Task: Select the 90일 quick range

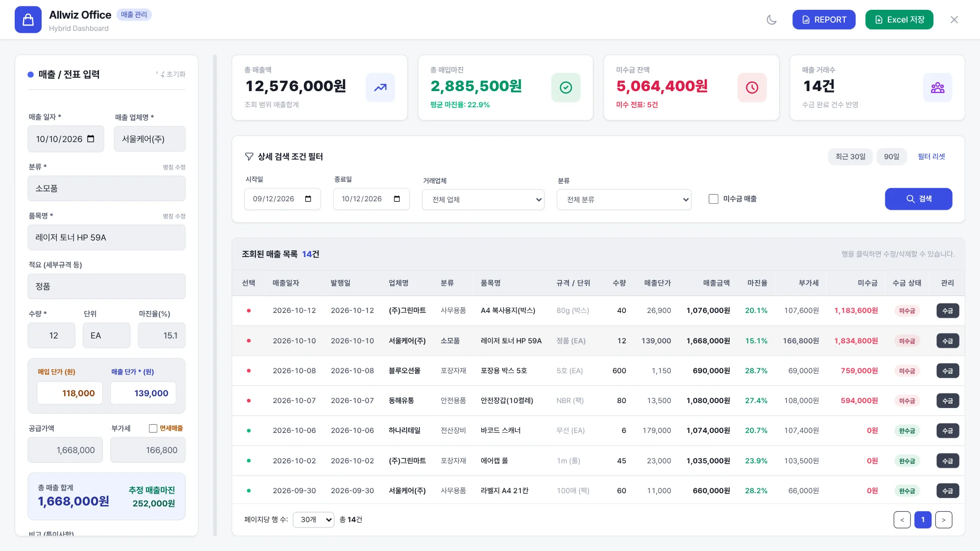Action: tap(892, 157)
